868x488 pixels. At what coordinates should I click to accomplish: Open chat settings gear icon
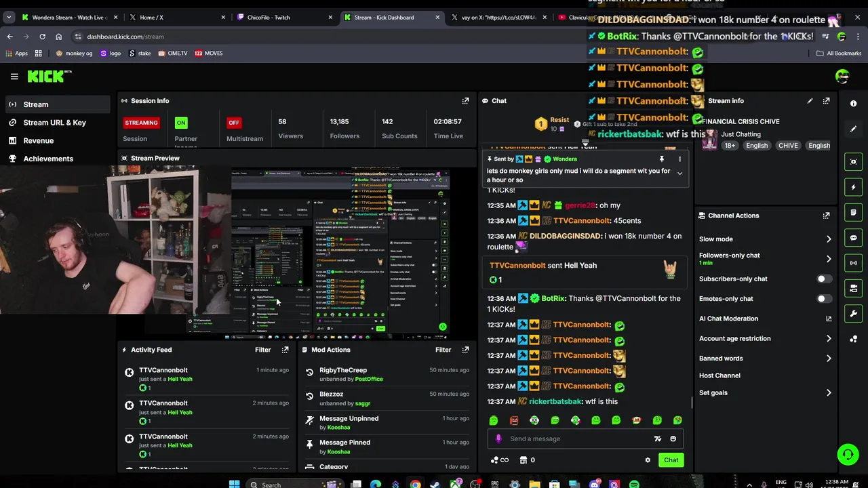pos(648,460)
